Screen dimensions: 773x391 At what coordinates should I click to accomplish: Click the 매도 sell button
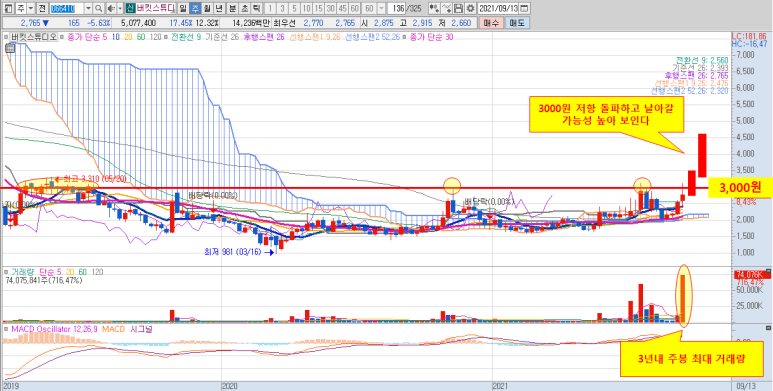click(517, 23)
